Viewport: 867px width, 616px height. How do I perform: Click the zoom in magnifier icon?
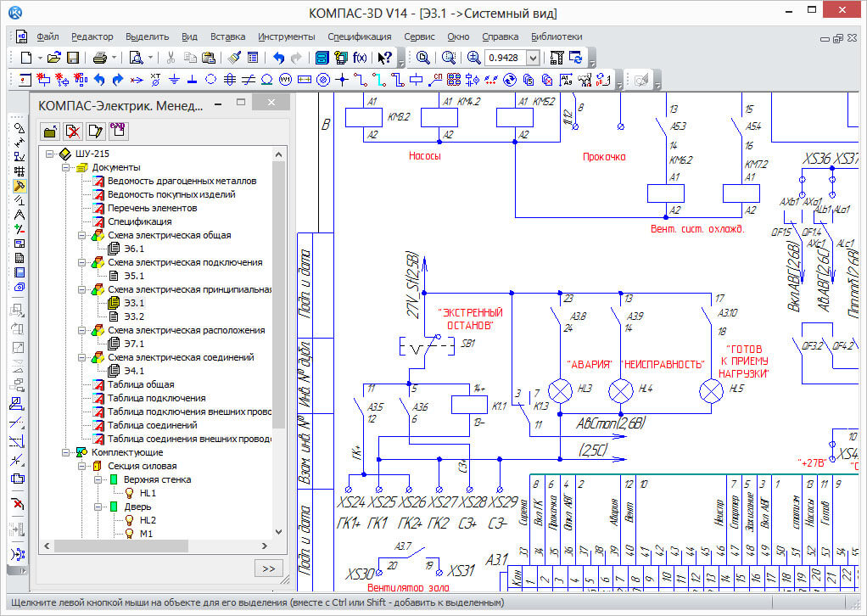[474, 58]
